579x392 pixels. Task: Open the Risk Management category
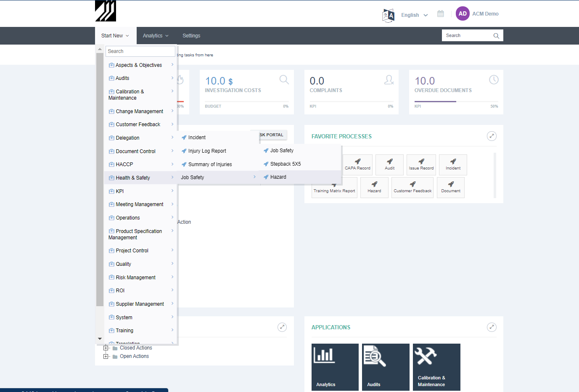click(x=140, y=278)
